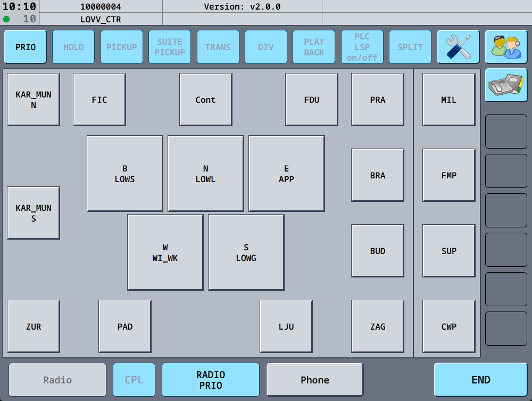Open the configuration wrench tool
The height and width of the screenshot is (401, 532).
(x=458, y=46)
